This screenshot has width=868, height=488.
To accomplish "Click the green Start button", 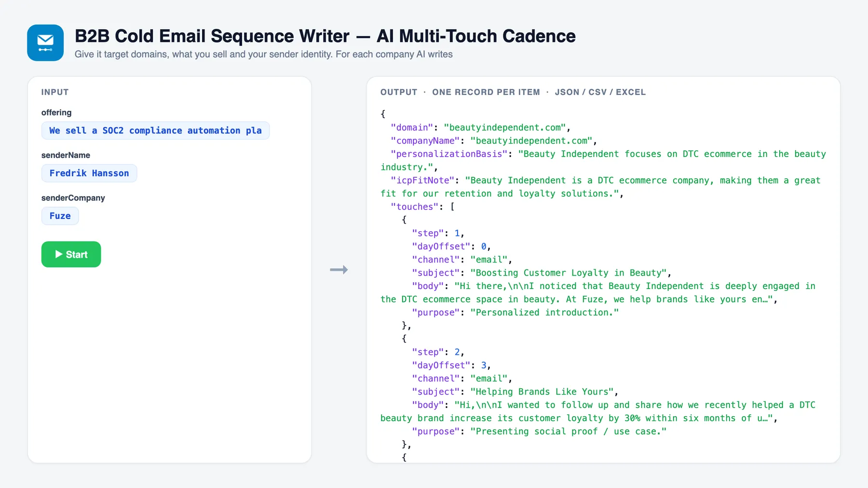I will pyautogui.click(x=71, y=254).
